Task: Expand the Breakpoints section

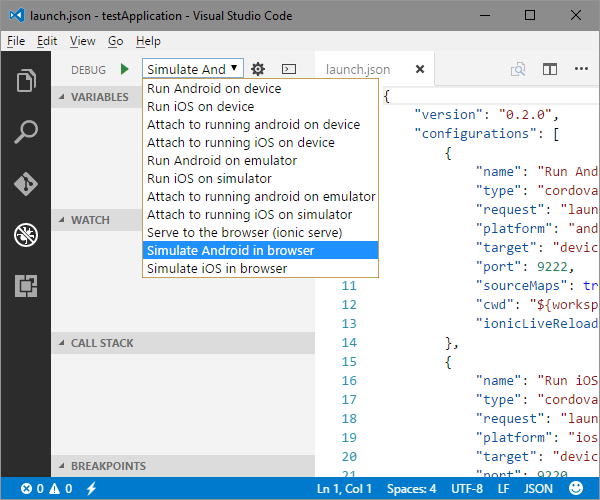Action: coord(107,466)
